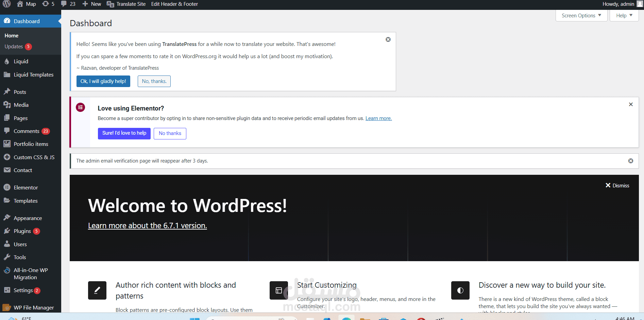Image resolution: width=644 pixels, height=320 pixels.
Task: Click the Liquid droplet icon
Action: pyautogui.click(x=7, y=62)
